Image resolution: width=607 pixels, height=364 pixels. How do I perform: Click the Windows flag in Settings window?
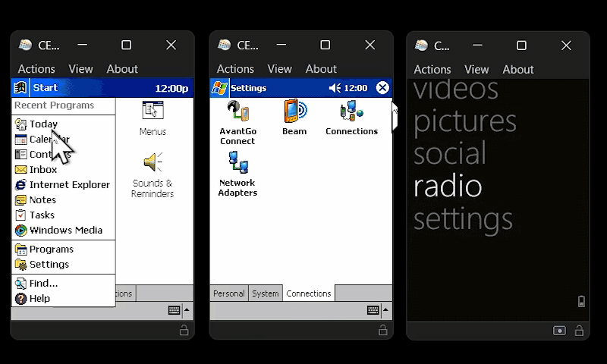(219, 88)
